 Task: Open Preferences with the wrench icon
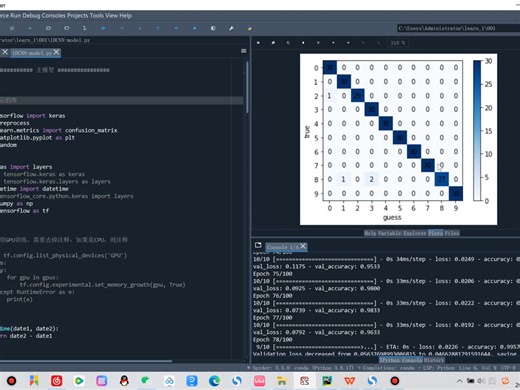click(231, 28)
